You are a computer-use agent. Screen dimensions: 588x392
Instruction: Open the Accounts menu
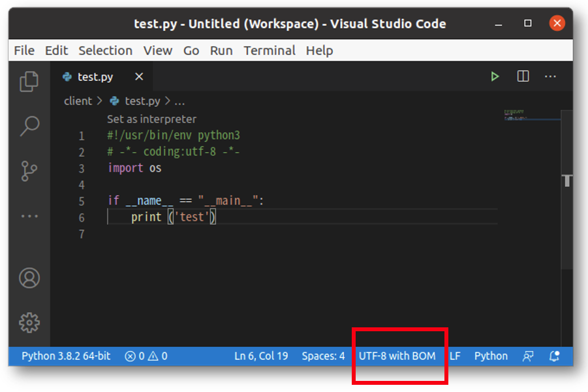[x=29, y=278]
